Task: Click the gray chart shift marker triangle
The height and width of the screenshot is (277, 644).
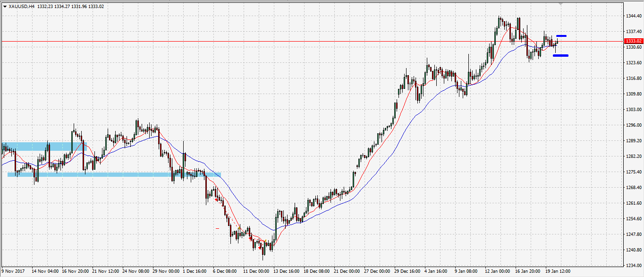Action: (x=560, y=4)
